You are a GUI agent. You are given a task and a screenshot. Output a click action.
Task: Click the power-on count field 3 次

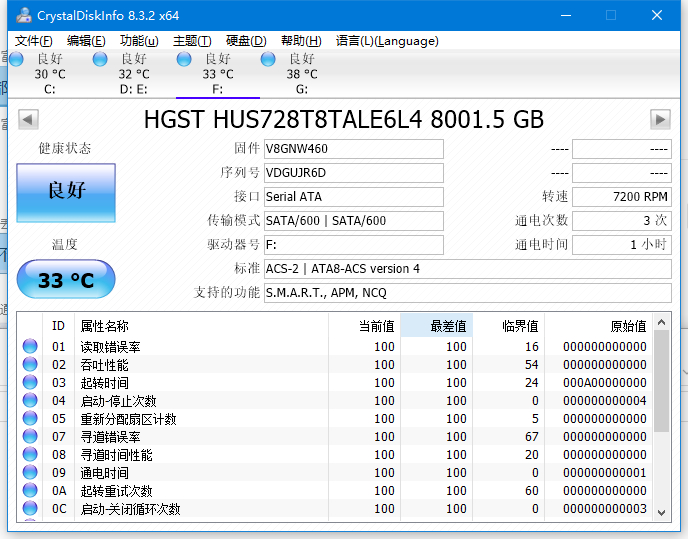(622, 221)
